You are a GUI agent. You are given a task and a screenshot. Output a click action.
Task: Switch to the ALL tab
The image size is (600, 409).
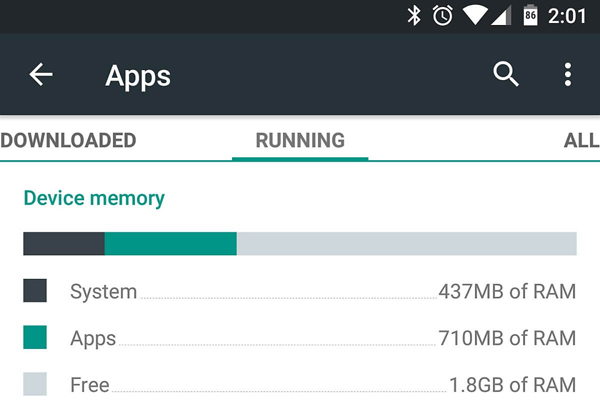point(581,140)
